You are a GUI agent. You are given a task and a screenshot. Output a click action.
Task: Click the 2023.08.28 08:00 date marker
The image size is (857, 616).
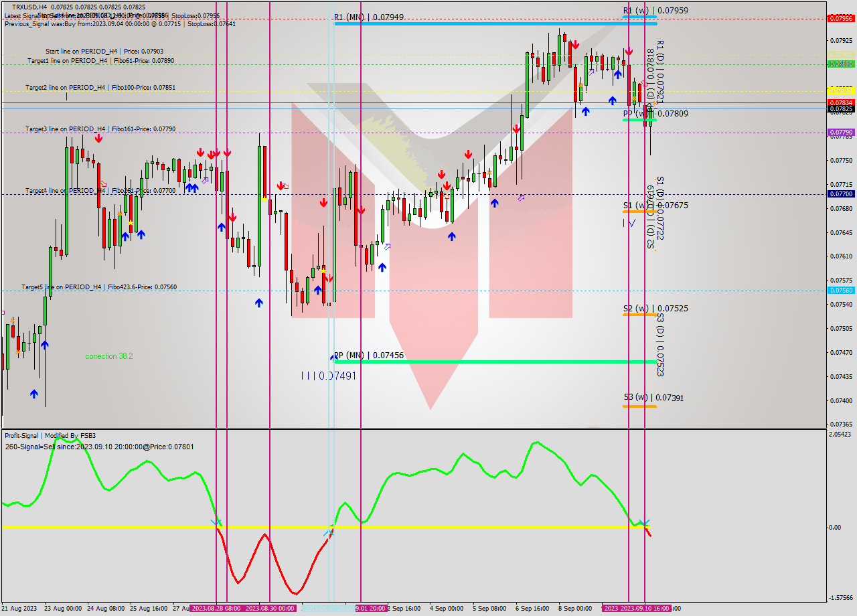[x=215, y=608]
